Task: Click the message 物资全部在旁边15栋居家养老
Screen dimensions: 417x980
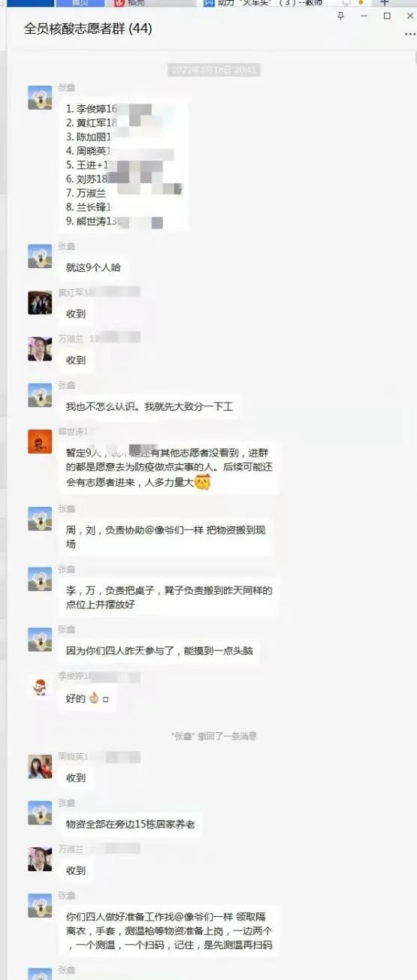Action: tap(131, 824)
